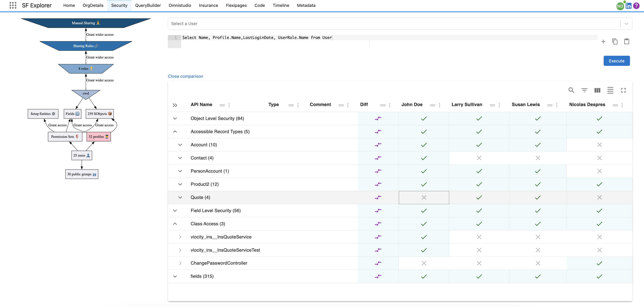Open Susan Lewis column actions menu
The height and width of the screenshot is (307, 644).
(556, 105)
